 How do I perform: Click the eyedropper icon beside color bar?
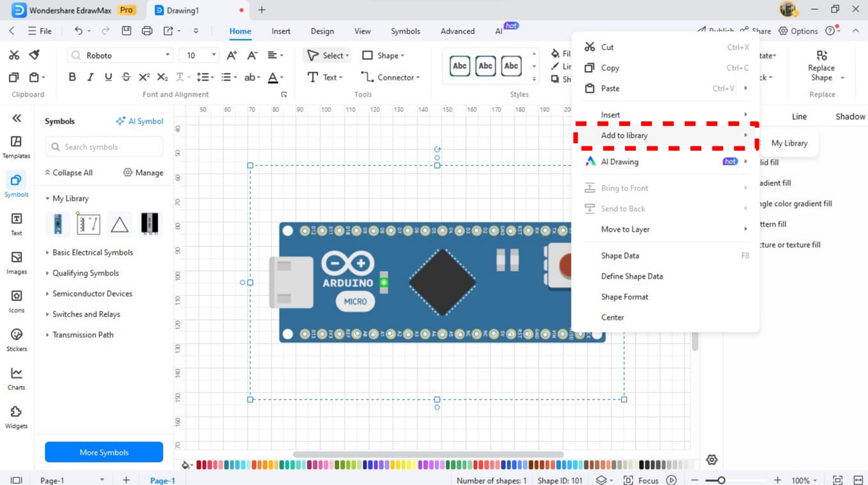tap(186, 465)
